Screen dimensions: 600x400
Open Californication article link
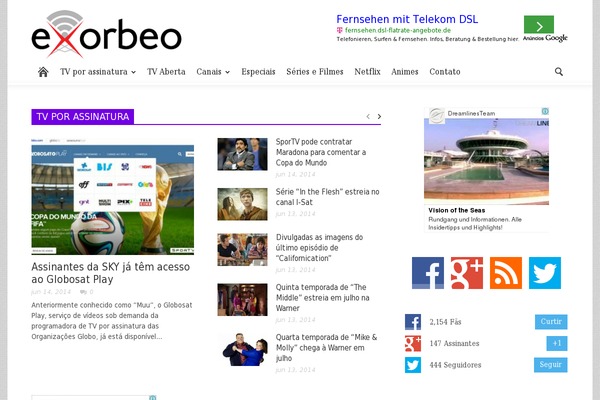pos(320,248)
